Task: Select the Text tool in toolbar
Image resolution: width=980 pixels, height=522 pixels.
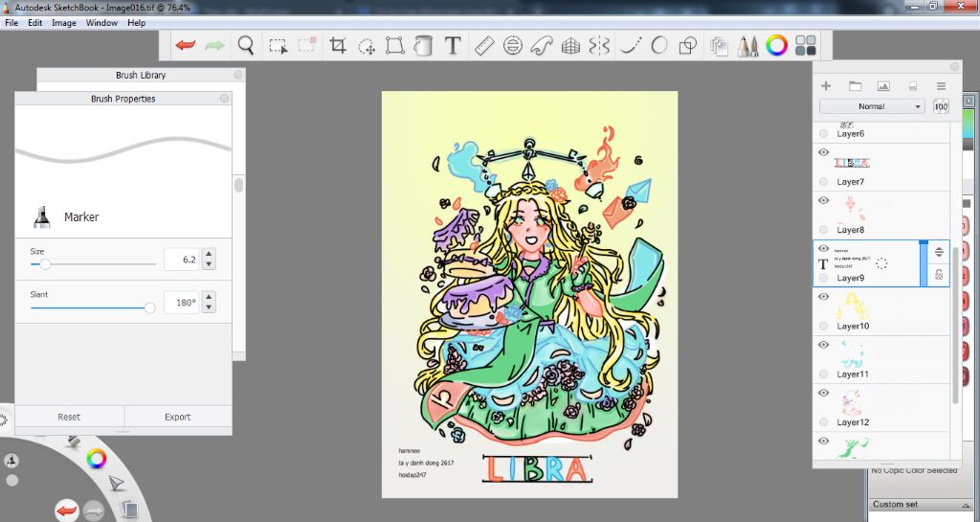Action: pos(453,46)
